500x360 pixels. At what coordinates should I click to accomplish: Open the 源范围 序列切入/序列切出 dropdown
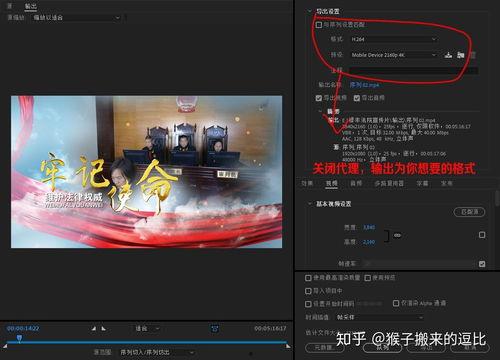157,352
